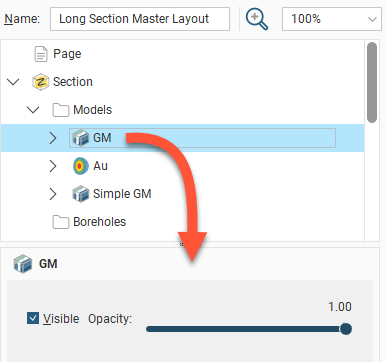The height and width of the screenshot is (362, 385).
Task: Collapse the Models folder node
Action: pyautogui.click(x=33, y=110)
